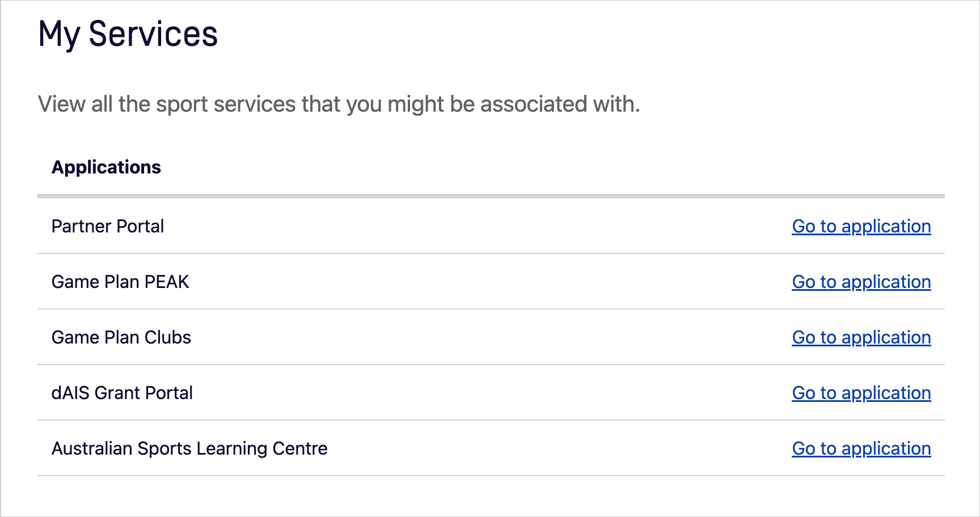The height and width of the screenshot is (517, 980).
Task: Click the Game Plan PEAK services row
Action: (454, 282)
